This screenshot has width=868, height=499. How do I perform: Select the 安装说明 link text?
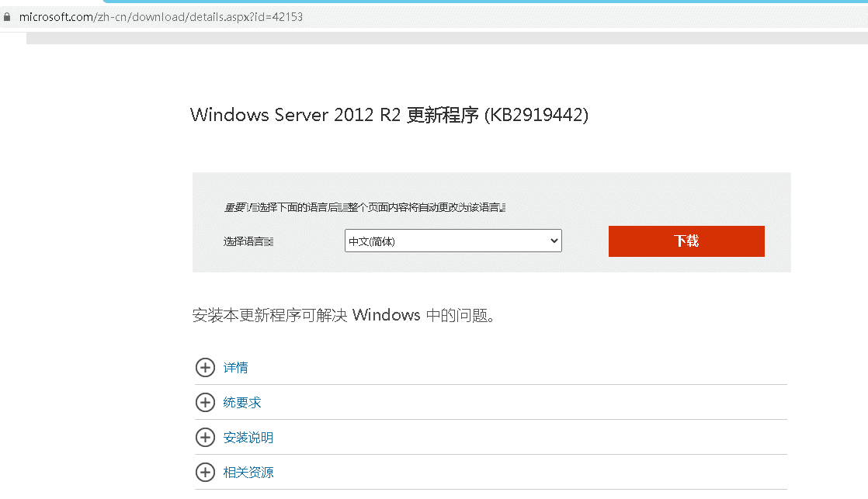(x=248, y=438)
